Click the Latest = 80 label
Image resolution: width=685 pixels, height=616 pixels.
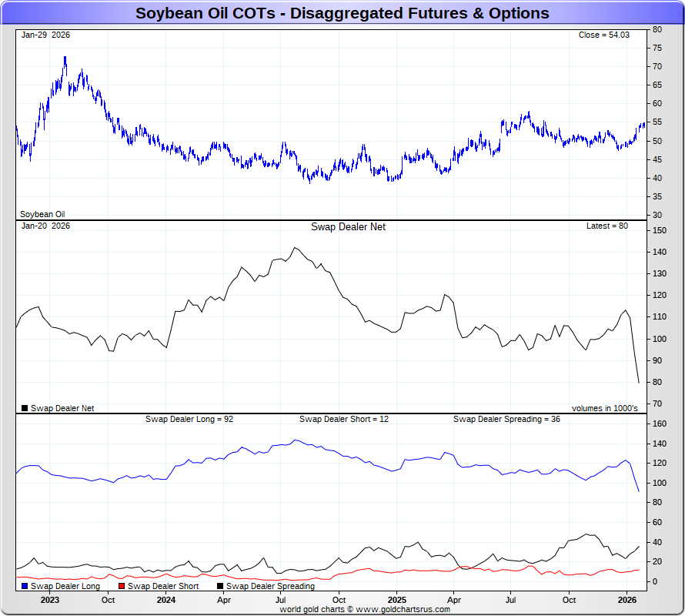pos(606,226)
